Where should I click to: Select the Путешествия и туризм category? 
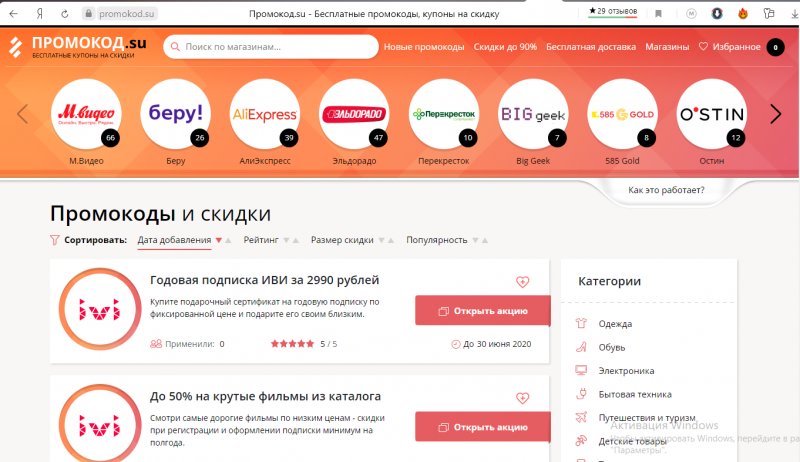[647, 418]
